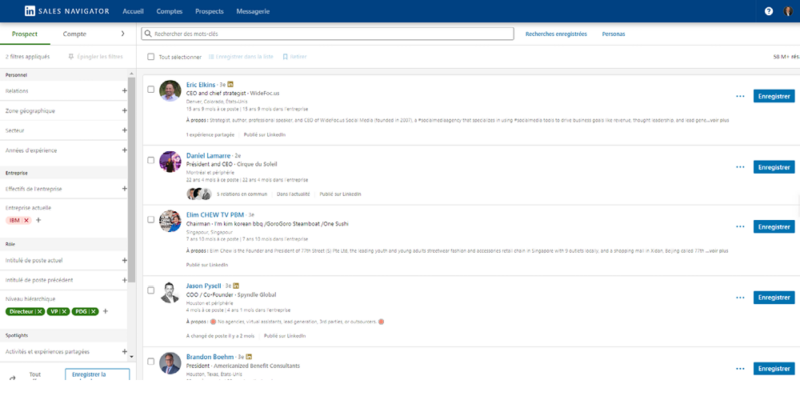800x400 pixels.
Task: Select the checkbox for Elim CHEW TV PBM
Action: pos(151,219)
